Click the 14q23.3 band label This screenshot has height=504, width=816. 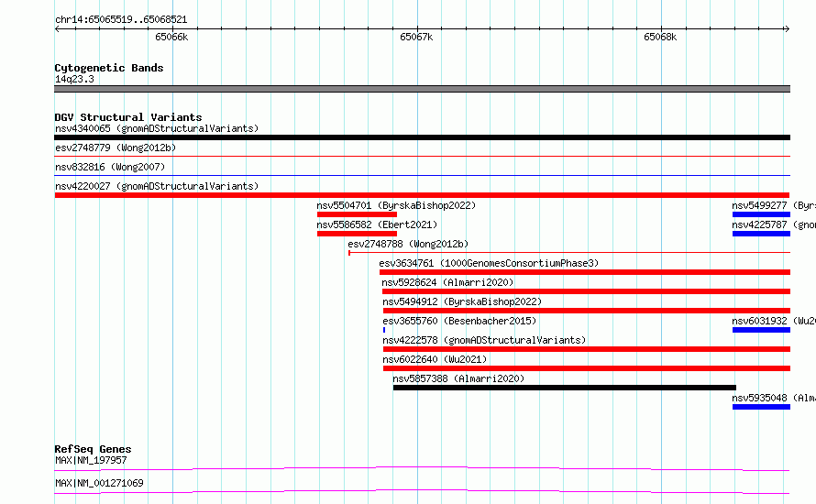pos(74,79)
